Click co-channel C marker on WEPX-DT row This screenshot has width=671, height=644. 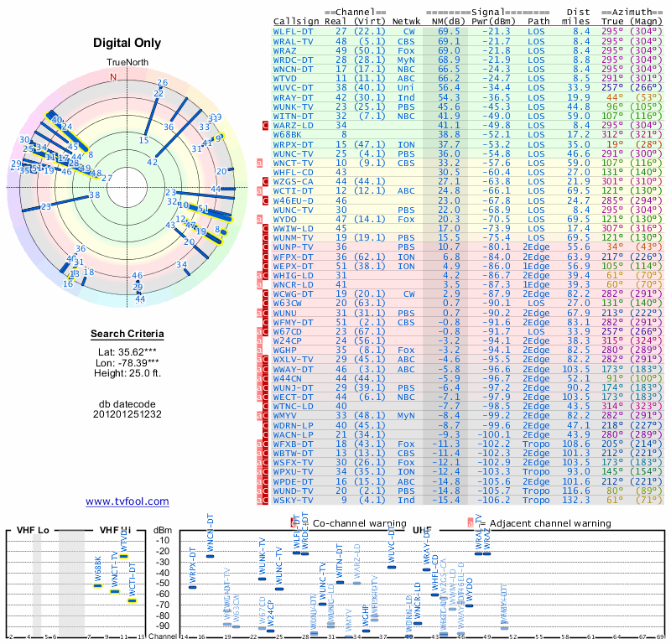point(265,266)
